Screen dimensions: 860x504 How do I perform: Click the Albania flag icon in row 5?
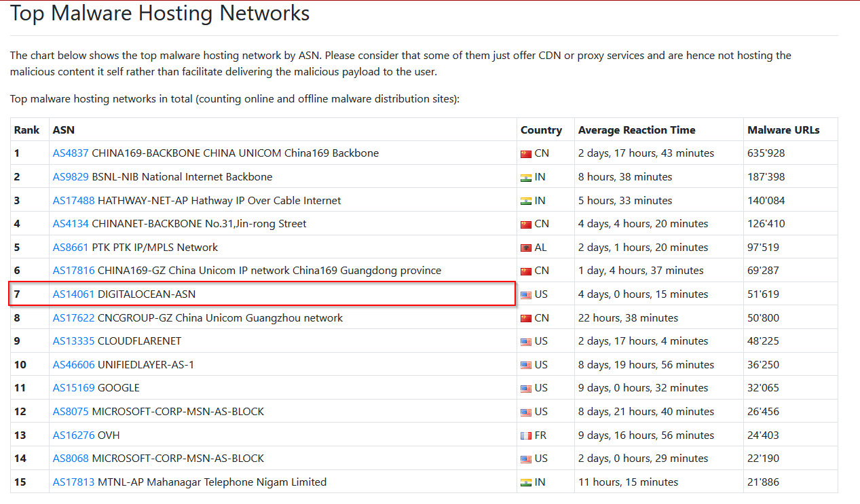pos(526,248)
